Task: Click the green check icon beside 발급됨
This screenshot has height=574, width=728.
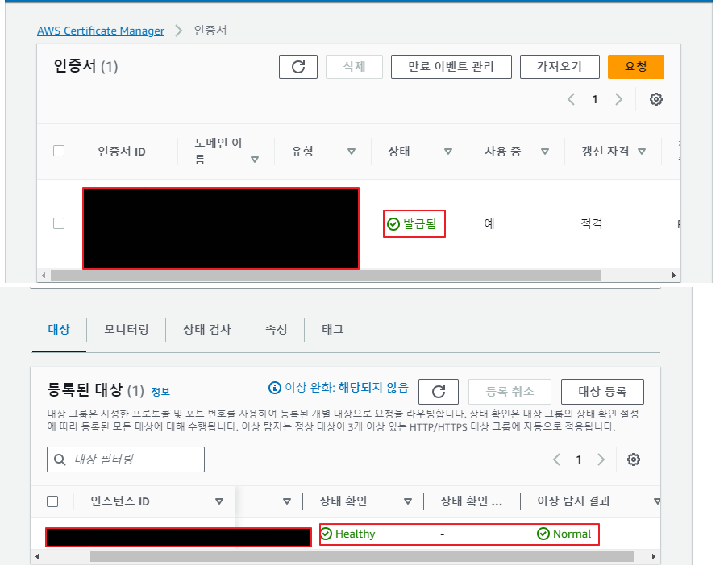Action: (x=393, y=224)
